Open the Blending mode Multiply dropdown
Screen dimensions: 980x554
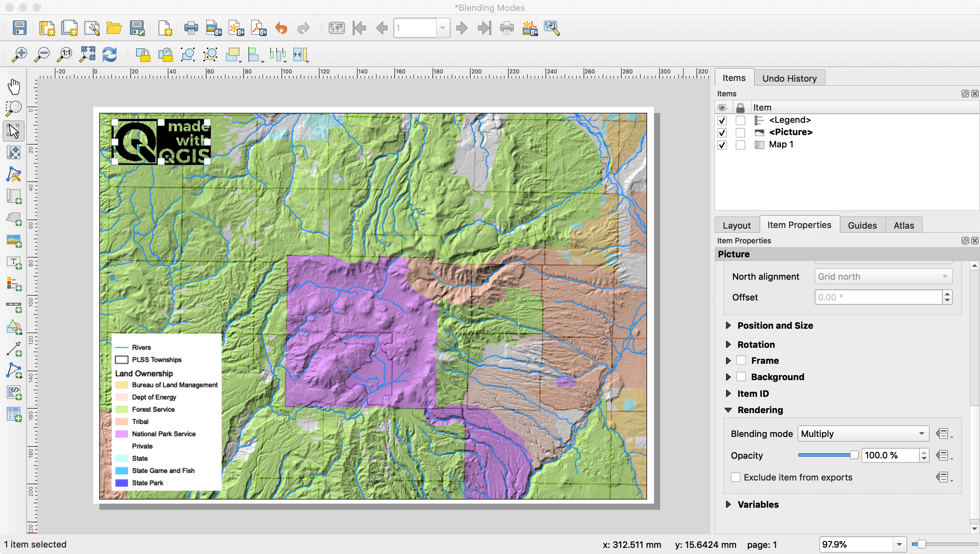863,434
